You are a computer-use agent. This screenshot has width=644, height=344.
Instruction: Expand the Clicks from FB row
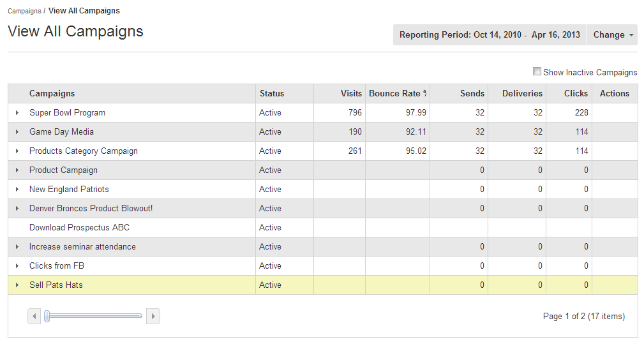point(17,266)
